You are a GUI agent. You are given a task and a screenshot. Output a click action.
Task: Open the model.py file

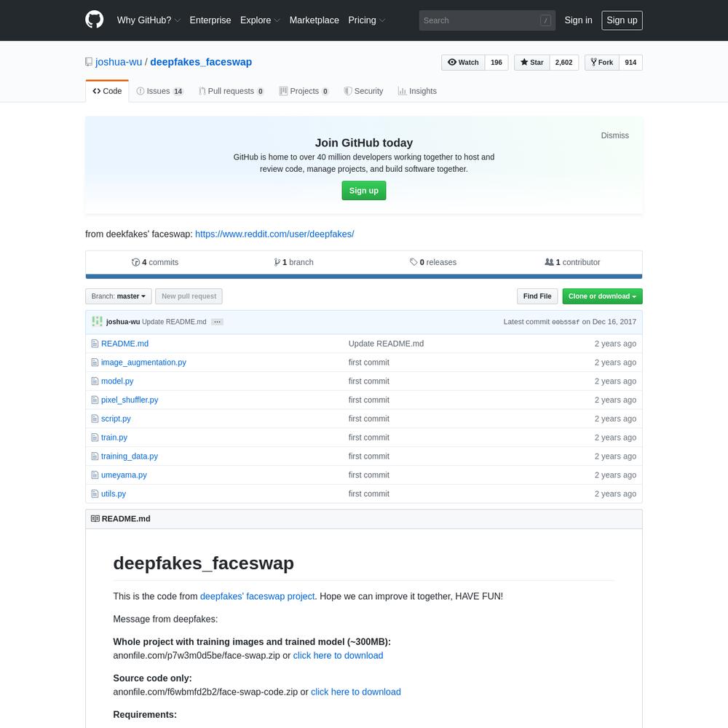pyautogui.click(x=117, y=381)
